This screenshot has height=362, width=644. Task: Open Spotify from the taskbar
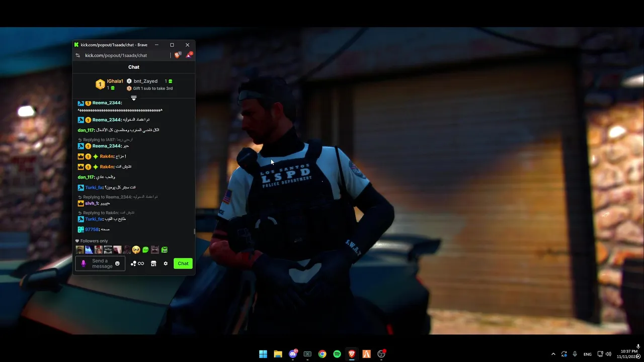coord(337,354)
